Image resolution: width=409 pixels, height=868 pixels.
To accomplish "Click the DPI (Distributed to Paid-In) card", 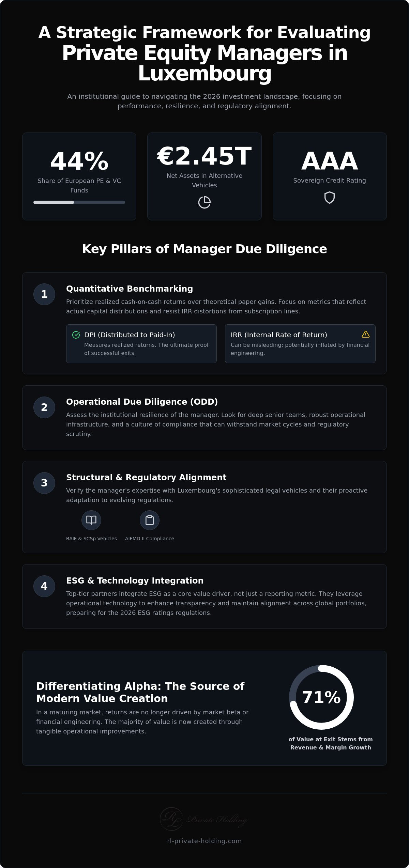I will pos(141,344).
